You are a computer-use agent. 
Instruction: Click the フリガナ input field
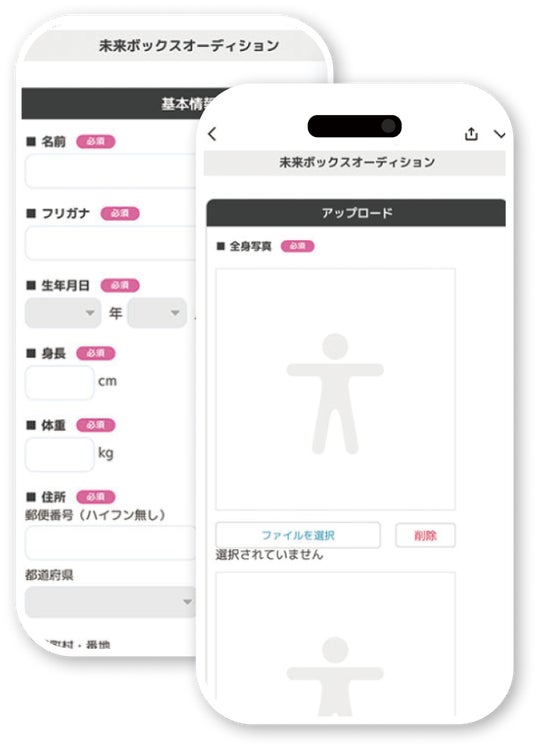point(111,243)
